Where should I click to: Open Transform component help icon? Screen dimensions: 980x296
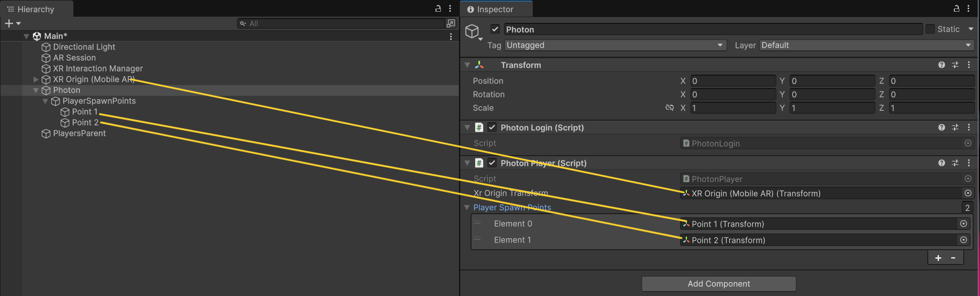tap(941, 65)
